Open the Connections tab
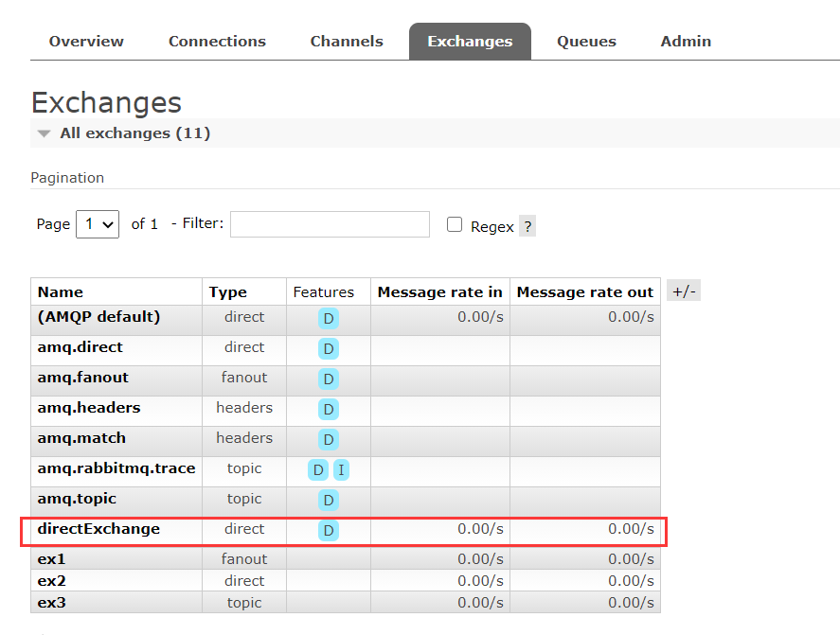The width and height of the screenshot is (840, 635). 217,42
